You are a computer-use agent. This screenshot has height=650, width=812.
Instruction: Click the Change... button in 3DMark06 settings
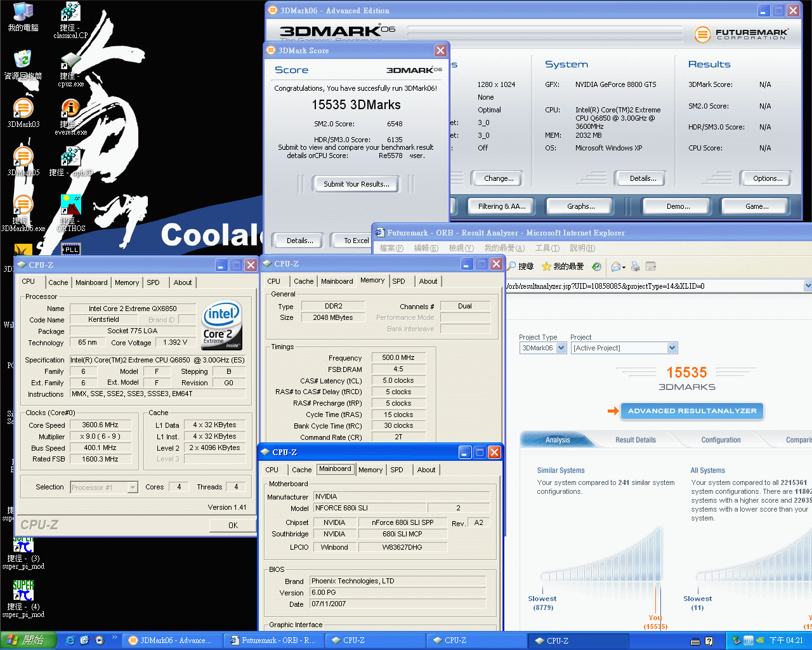pyautogui.click(x=499, y=178)
